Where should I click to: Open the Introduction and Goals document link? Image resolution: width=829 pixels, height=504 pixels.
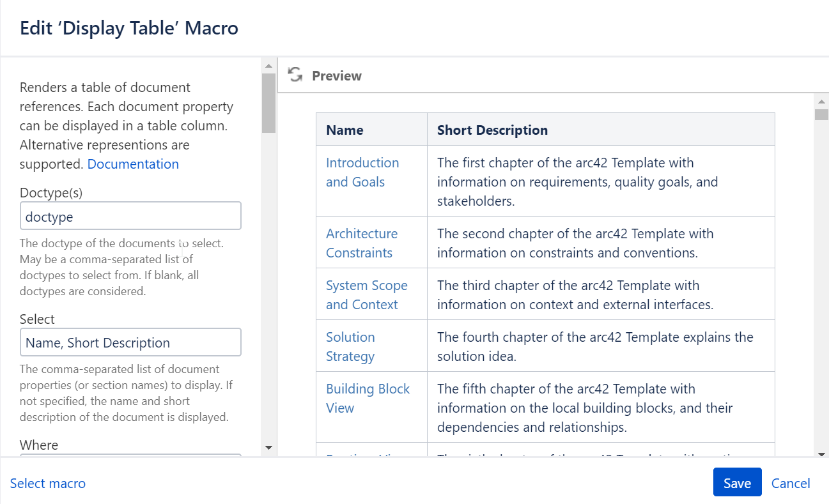click(x=362, y=172)
